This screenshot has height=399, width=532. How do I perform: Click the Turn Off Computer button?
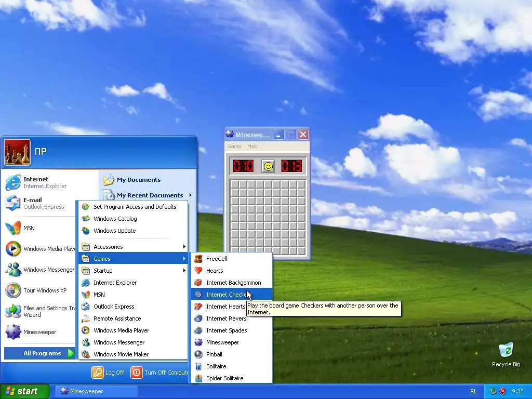[x=159, y=372]
